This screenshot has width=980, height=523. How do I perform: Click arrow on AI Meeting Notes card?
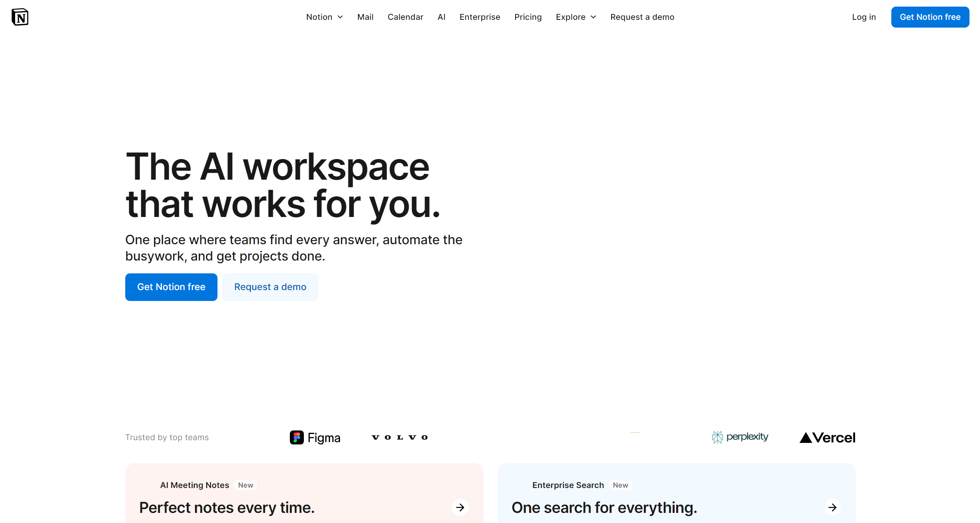pyautogui.click(x=460, y=507)
